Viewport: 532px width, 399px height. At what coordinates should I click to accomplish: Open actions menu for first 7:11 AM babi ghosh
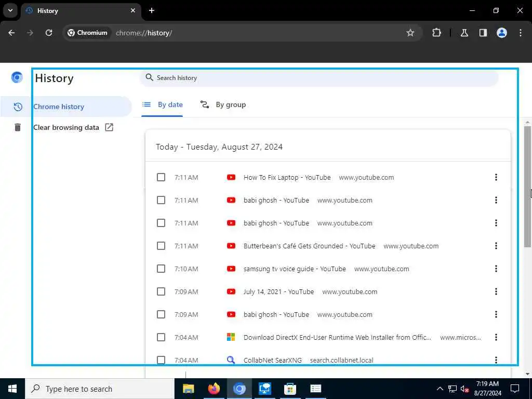(496, 200)
